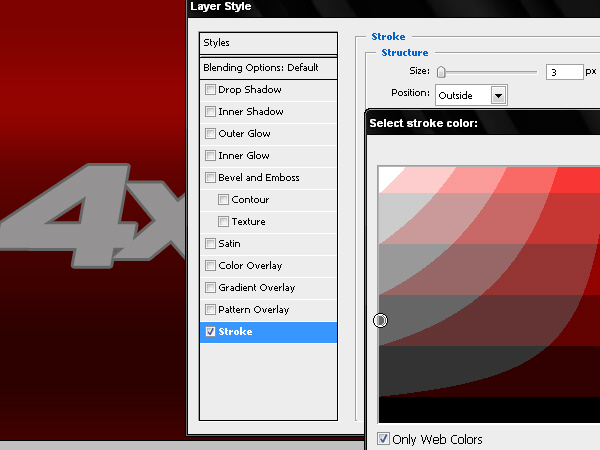Uncheck the Only Web Colors checkbox
This screenshot has width=600, height=450.
click(383, 439)
